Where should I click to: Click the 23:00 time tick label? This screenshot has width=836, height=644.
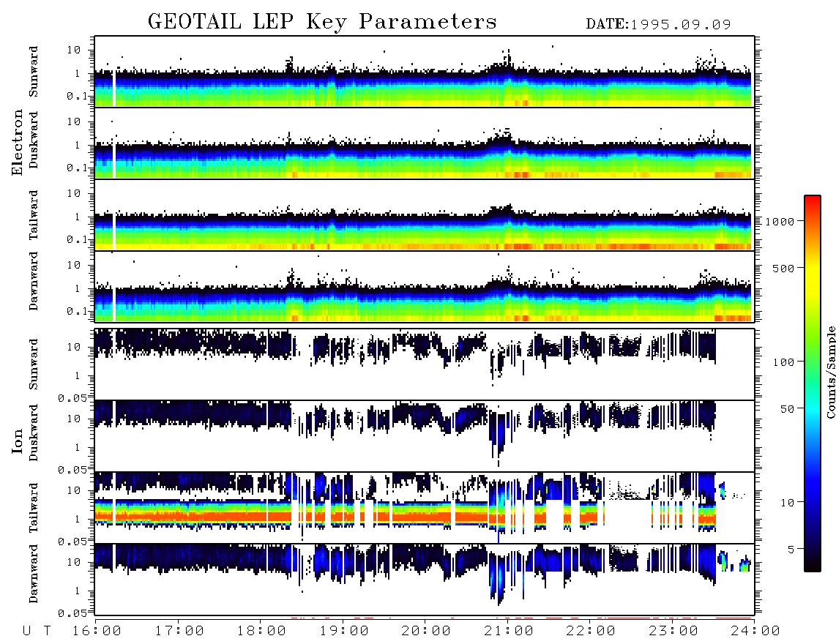pos(673,632)
